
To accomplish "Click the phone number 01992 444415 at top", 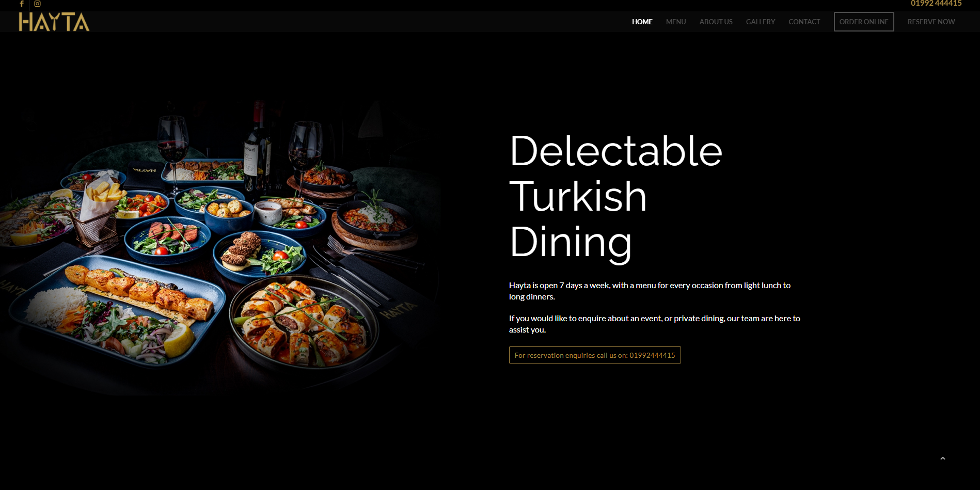I will point(936,3).
